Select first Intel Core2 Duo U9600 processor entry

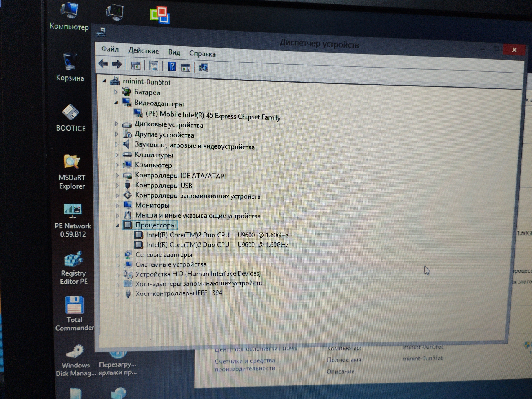(x=217, y=235)
